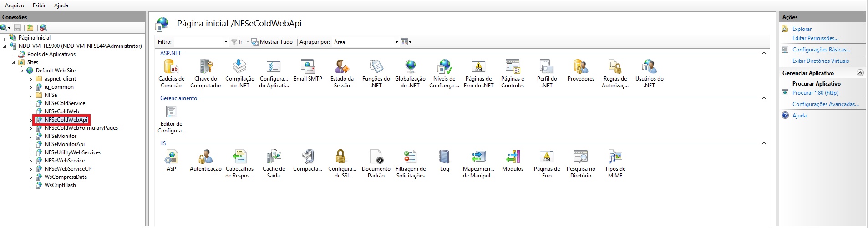Click the Ajuda action link
This screenshot has width=868, height=228.
799,116
